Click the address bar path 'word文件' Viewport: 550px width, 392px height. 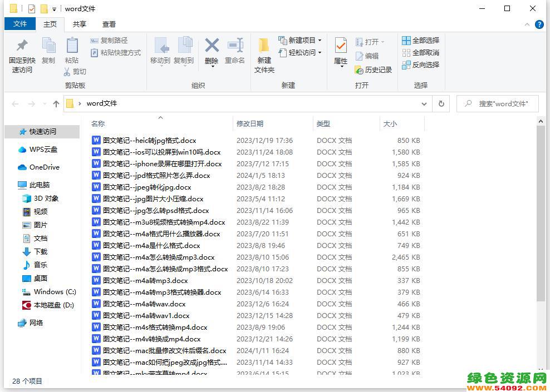pyautogui.click(x=102, y=103)
